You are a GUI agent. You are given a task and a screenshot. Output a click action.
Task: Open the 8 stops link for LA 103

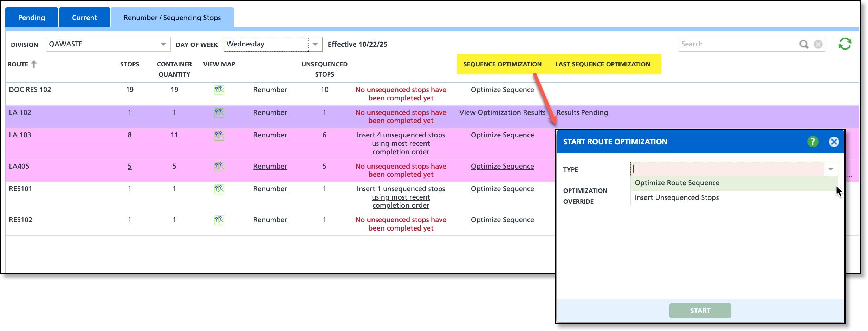pyautogui.click(x=130, y=135)
